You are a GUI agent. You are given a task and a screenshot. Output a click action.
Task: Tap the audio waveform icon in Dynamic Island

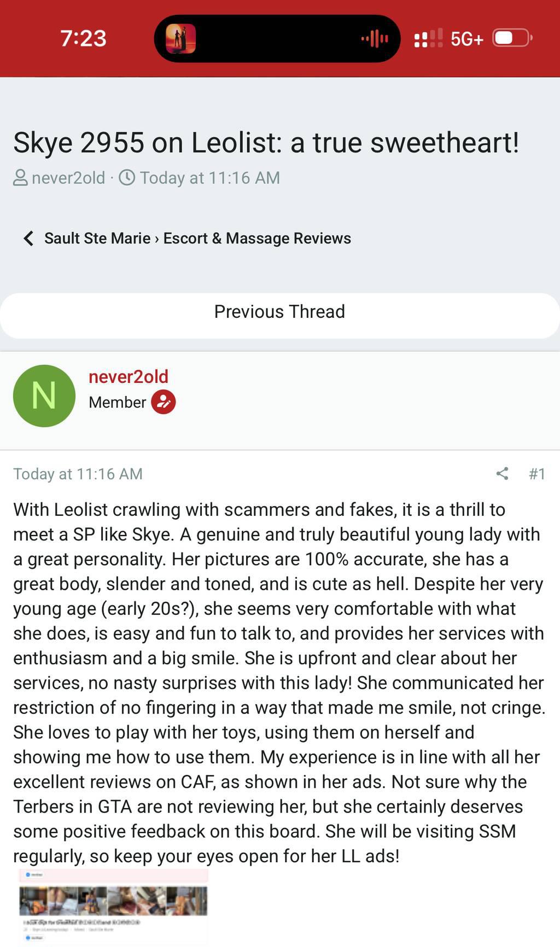pos(375,39)
